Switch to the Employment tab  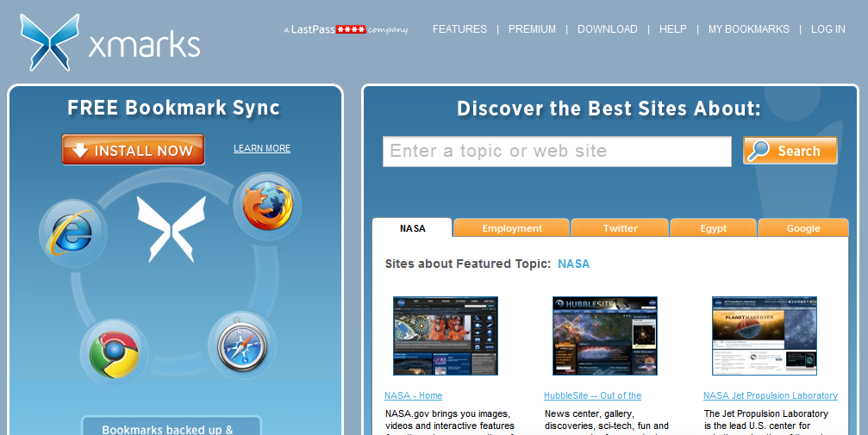coord(512,228)
